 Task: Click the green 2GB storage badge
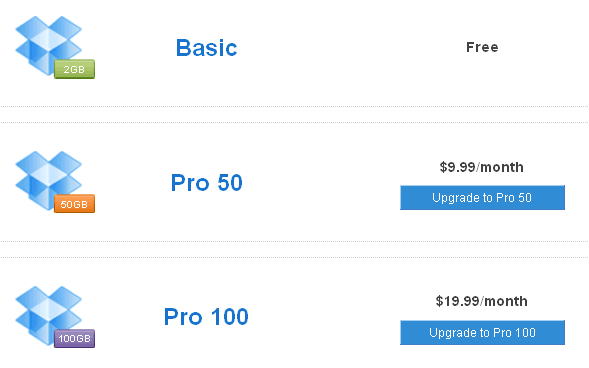click(74, 69)
